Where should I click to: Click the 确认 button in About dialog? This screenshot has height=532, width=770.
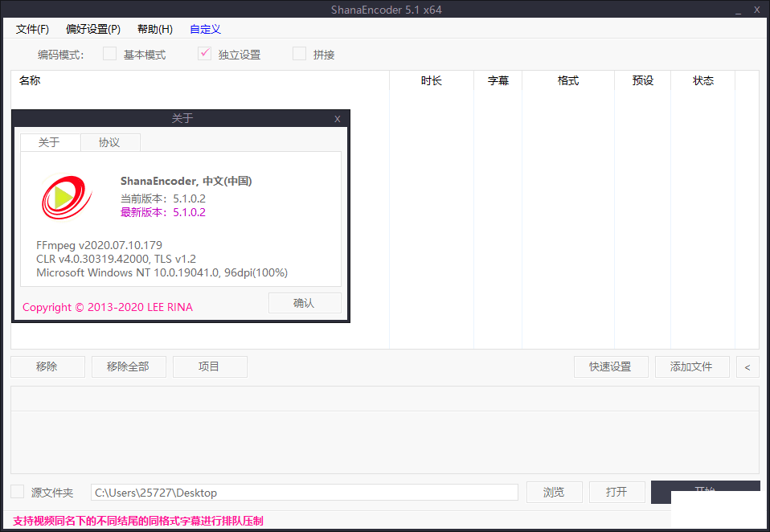click(305, 303)
